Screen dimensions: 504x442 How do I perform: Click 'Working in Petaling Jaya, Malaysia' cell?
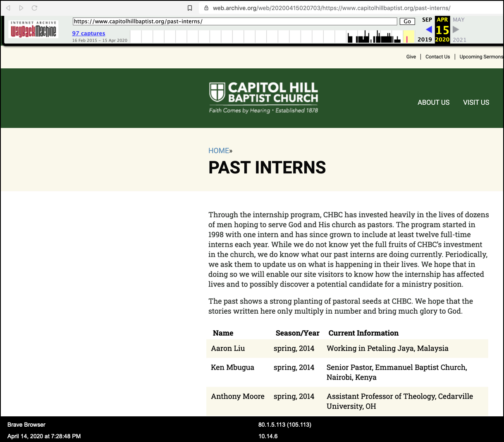click(387, 348)
